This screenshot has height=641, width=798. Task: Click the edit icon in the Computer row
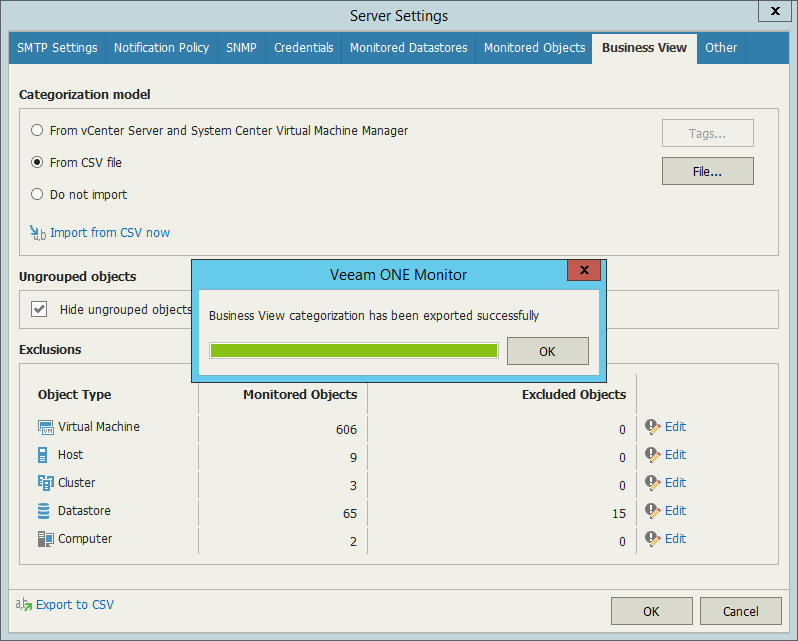pos(653,539)
